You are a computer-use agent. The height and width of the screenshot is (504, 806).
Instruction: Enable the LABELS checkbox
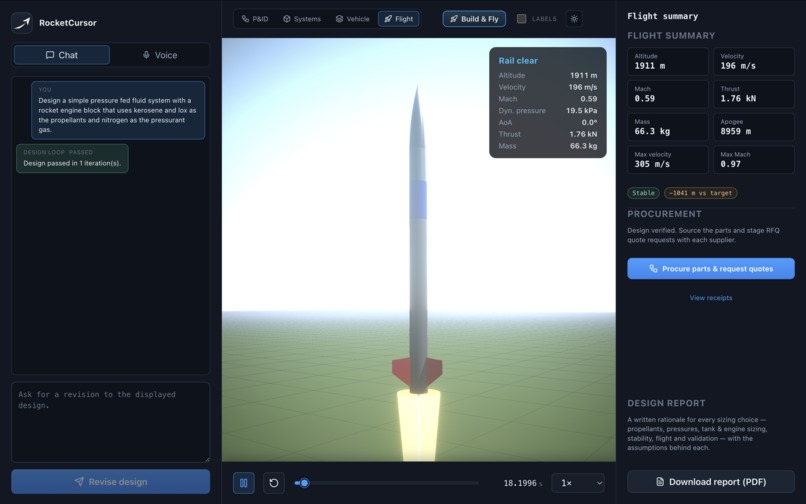point(521,19)
